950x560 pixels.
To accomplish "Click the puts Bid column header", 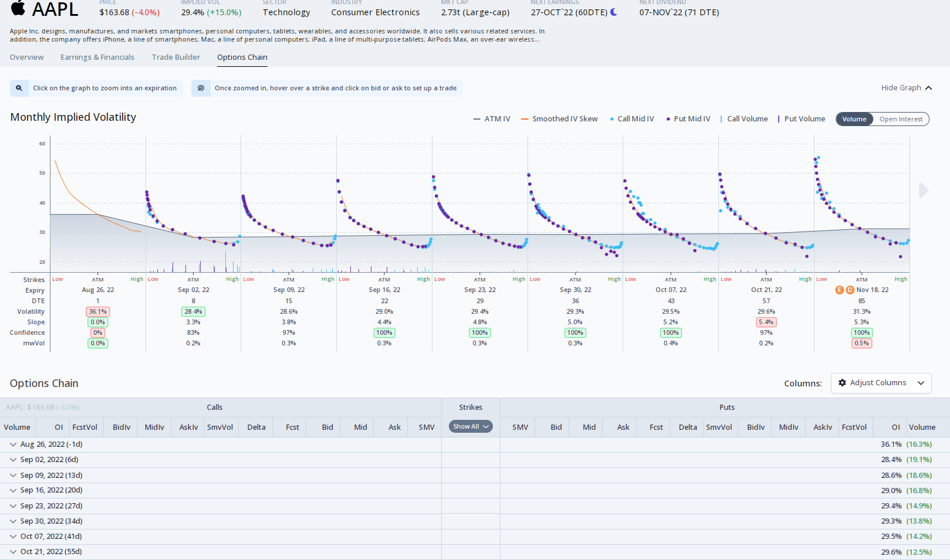I will click(556, 427).
